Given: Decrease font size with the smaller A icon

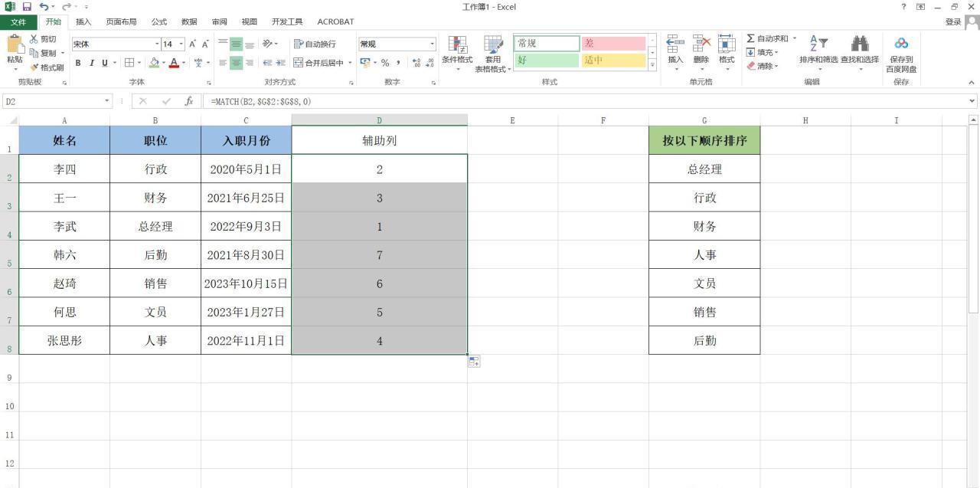Looking at the screenshot, I should click(205, 44).
